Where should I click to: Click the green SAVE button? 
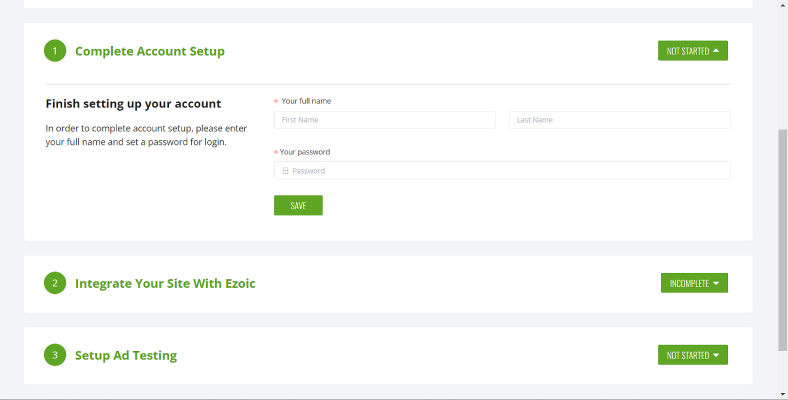coord(298,206)
